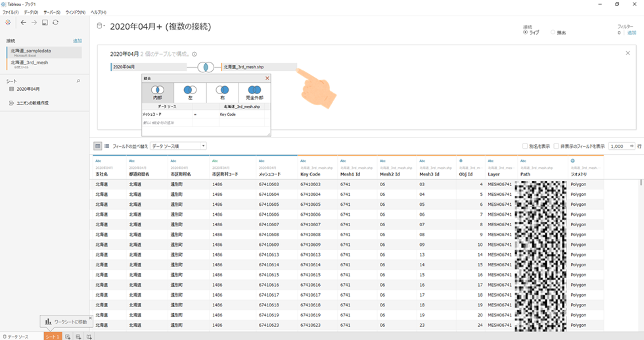Enable the 別名を表示 checkbox
Image resolution: width=644 pixels, height=340 pixels.
525,146
